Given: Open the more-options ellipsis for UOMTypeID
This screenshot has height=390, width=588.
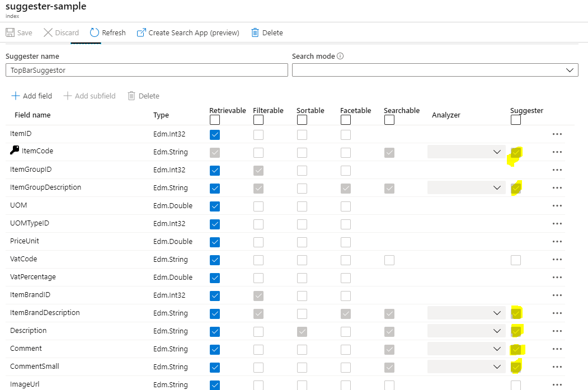Looking at the screenshot, I should pyautogui.click(x=557, y=223).
